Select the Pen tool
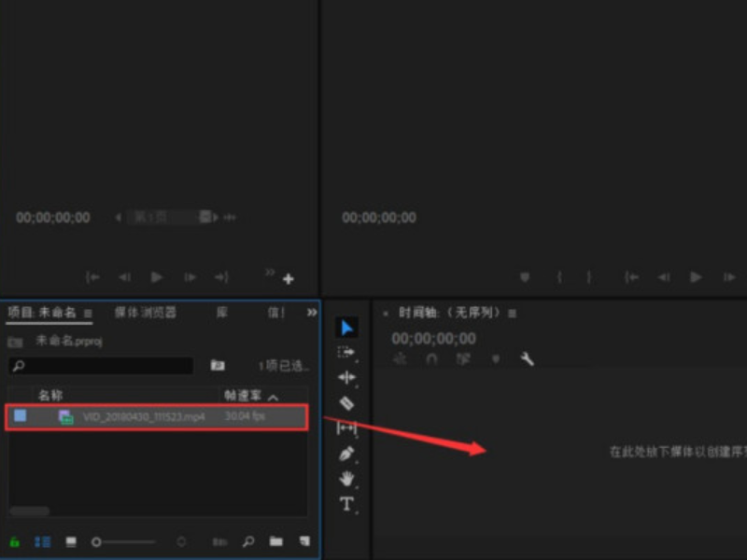The width and height of the screenshot is (747, 560). (346, 454)
